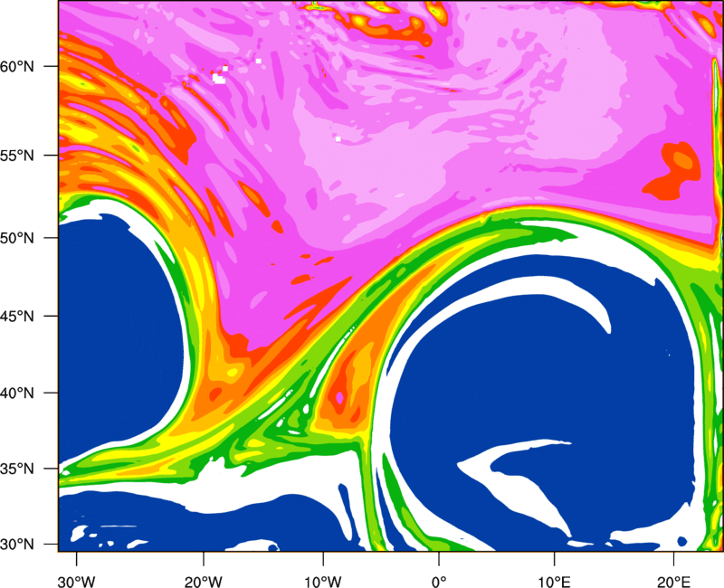Click the 30°W longitude label

(x=76, y=582)
